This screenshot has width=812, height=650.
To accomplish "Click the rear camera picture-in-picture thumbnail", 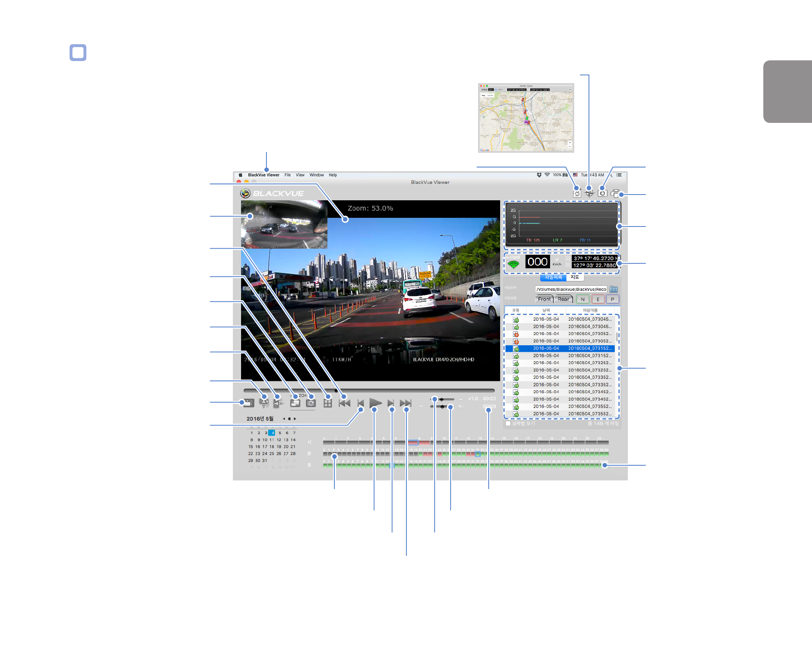I will click(x=284, y=224).
